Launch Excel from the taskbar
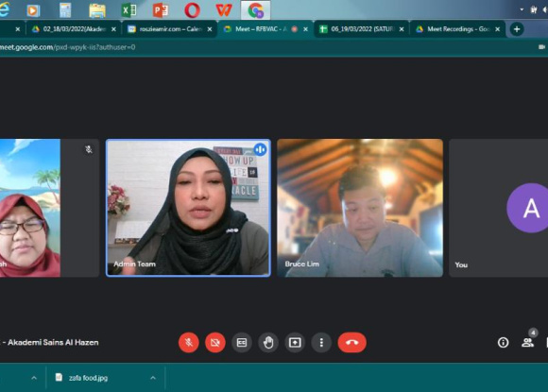Viewport: 548px width, 392px height. (128, 9)
